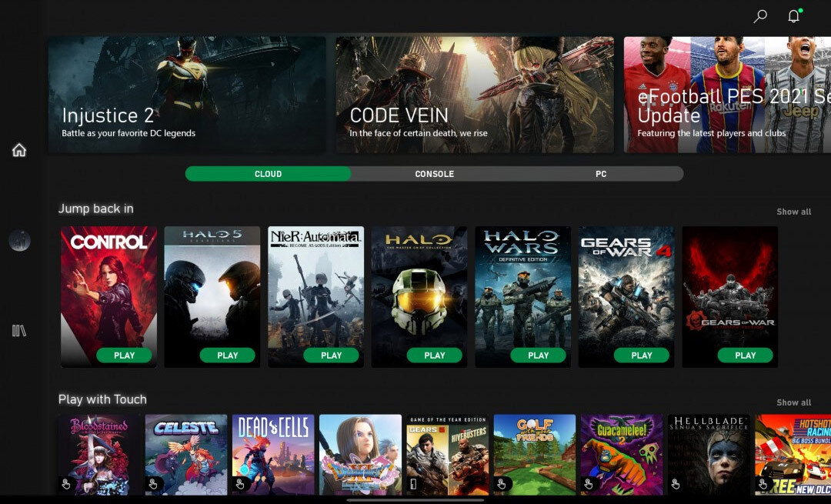The height and width of the screenshot is (504, 831).
Task: Open the profile avatar in sidebar
Action: (19, 241)
